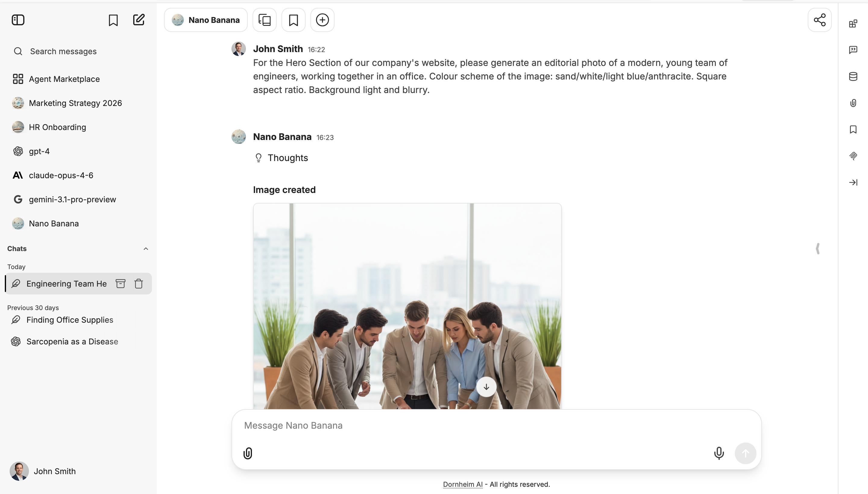868x494 pixels.
Task: Start a voice message with the microphone icon
Action: (x=718, y=453)
